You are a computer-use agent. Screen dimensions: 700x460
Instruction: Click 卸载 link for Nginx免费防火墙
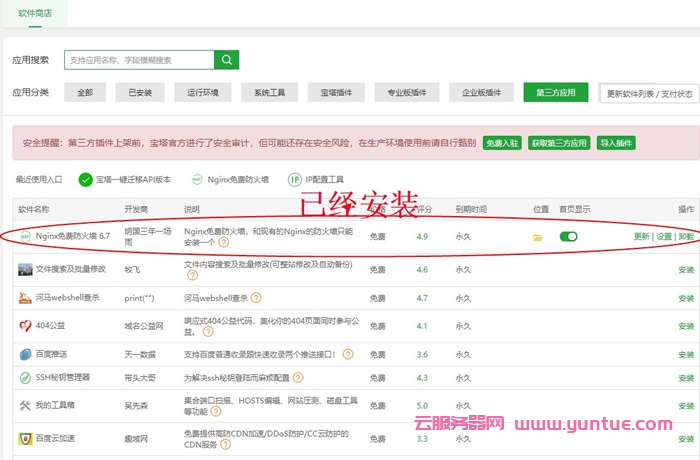pyautogui.click(x=686, y=237)
